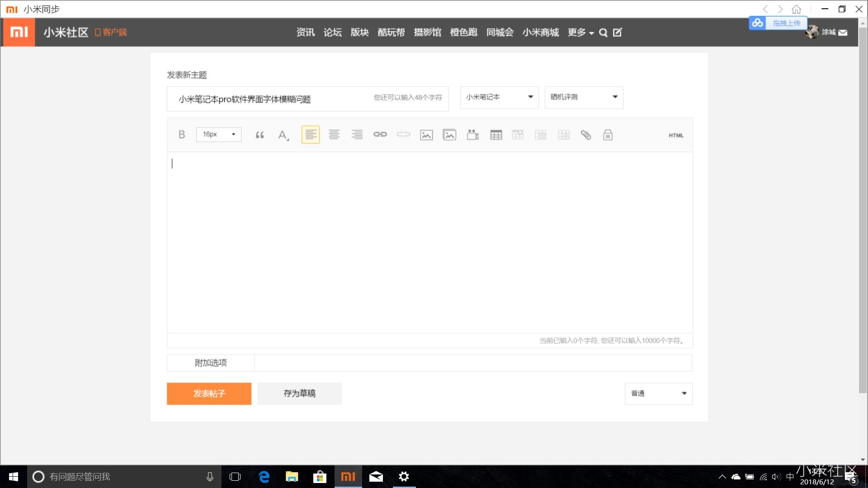
Task: Open the 小米笔记本 forum dropdown
Action: point(499,97)
